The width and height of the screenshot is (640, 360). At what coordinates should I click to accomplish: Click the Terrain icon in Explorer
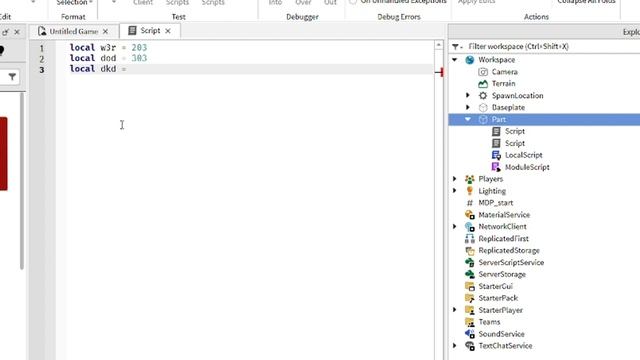pos(483,84)
